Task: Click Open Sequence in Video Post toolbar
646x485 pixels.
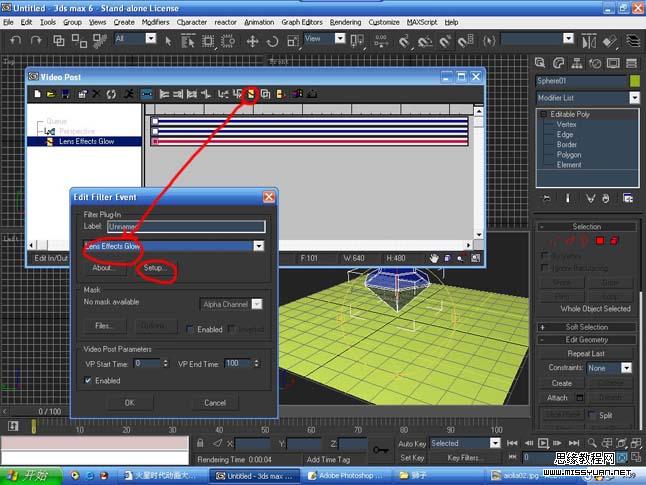Action: coord(51,94)
